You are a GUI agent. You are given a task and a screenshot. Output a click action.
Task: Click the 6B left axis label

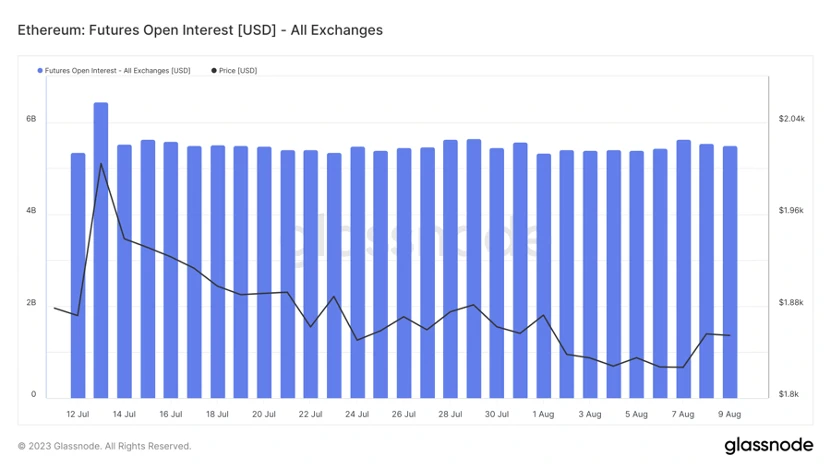(x=31, y=119)
